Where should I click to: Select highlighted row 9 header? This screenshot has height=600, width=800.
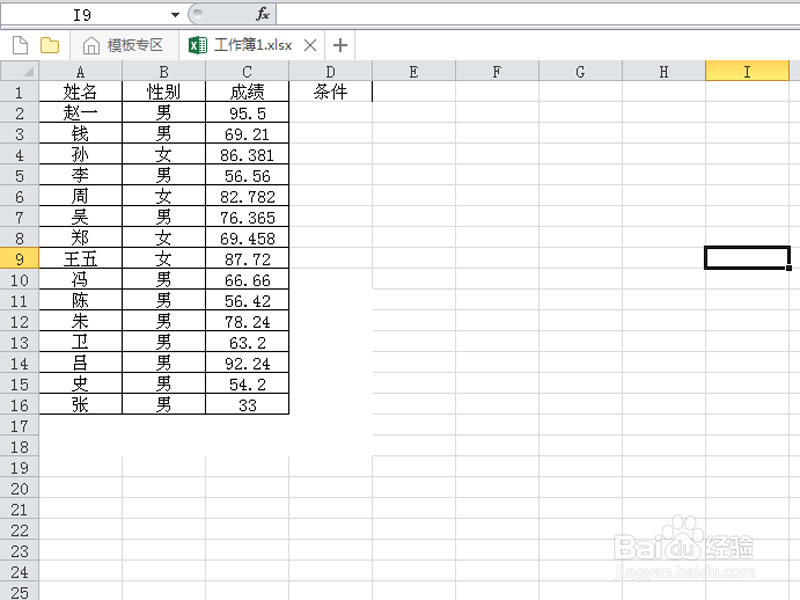(x=19, y=259)
